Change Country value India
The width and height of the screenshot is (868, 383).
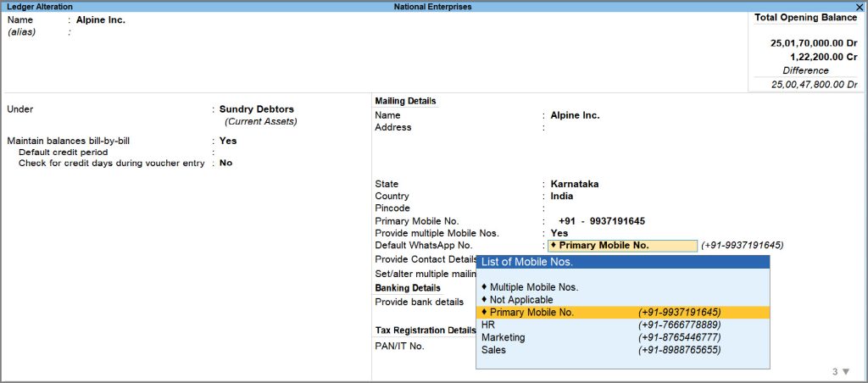561,196
